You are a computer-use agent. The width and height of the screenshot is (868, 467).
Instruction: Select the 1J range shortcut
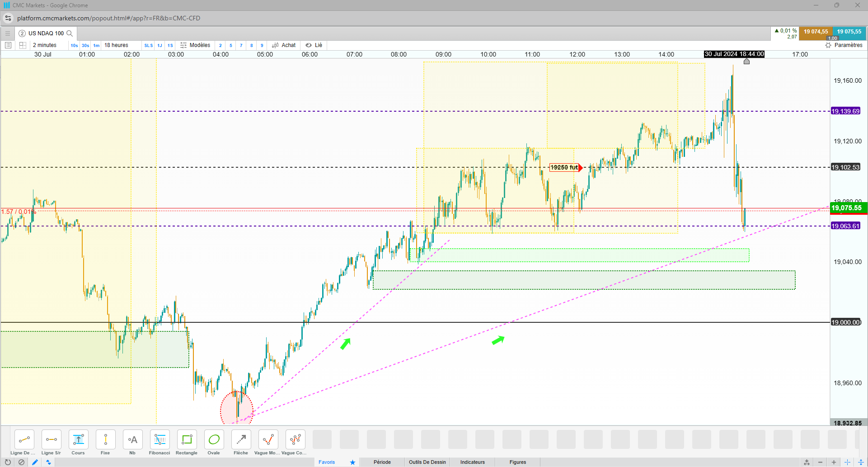(160, 46)
